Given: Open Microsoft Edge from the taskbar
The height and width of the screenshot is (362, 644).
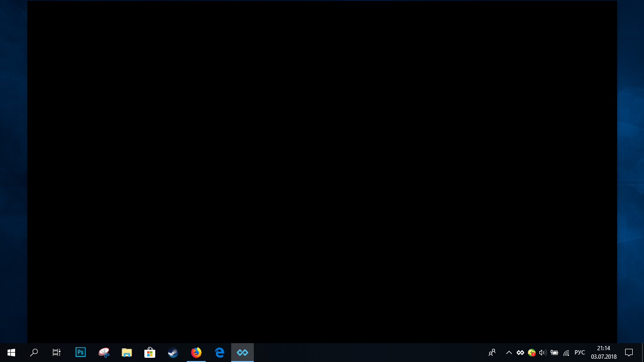Looking at the screenshot, I should [x=219, y=353].
